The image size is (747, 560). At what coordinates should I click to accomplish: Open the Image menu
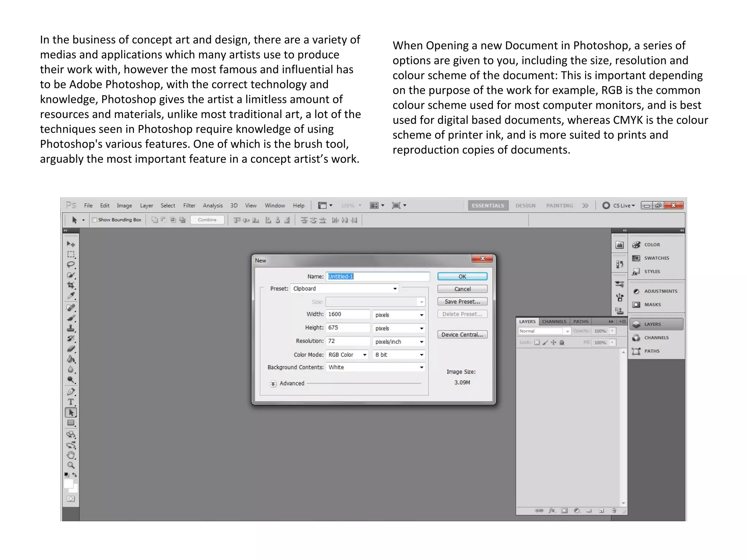point(124,206)
